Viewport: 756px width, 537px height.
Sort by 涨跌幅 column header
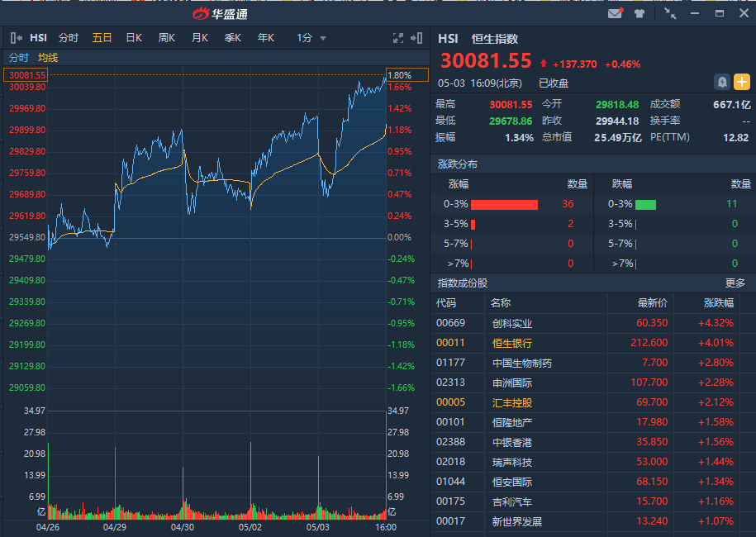point(718,302)
